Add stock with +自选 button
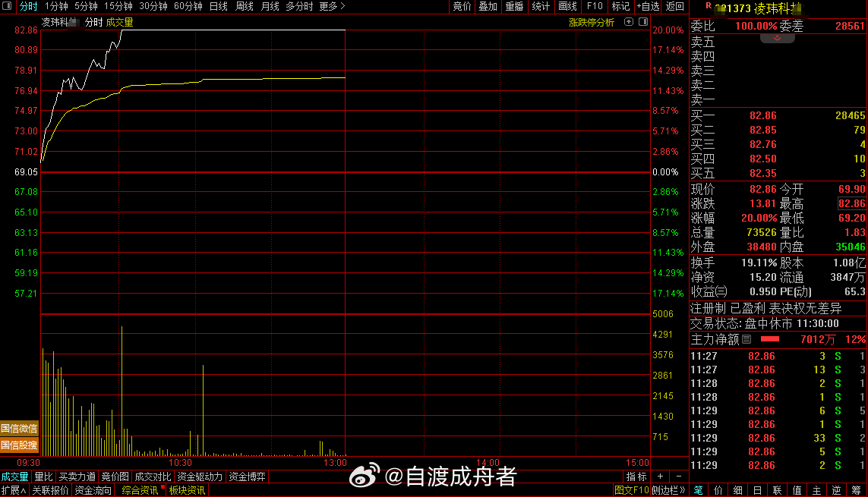Image resolution: width=868 pixels, height=497 pixels. pyautogui.click(x=648, y=6)
